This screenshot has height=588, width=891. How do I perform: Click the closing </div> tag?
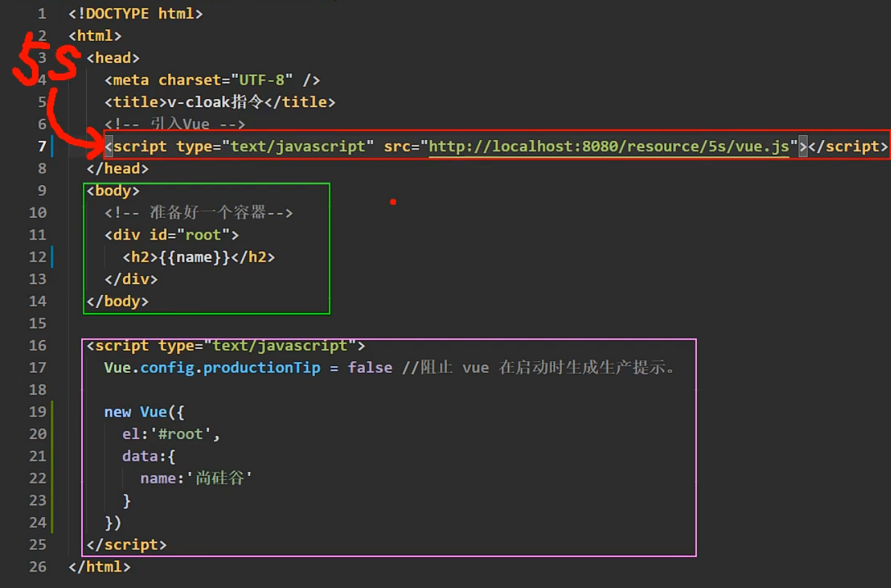pos(131,279)
